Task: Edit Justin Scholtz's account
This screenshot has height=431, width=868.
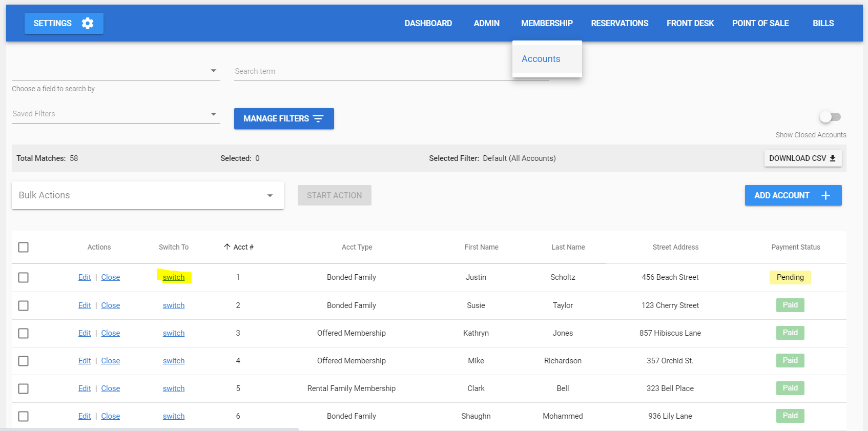Action: (85, 277)
